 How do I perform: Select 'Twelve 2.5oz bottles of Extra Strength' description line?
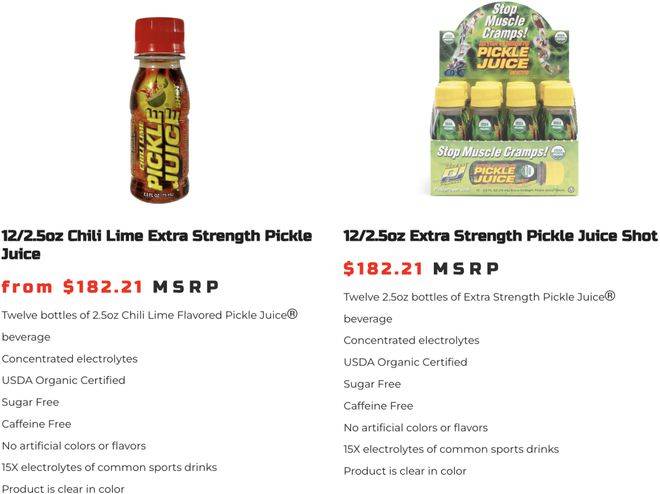point(479,297)
